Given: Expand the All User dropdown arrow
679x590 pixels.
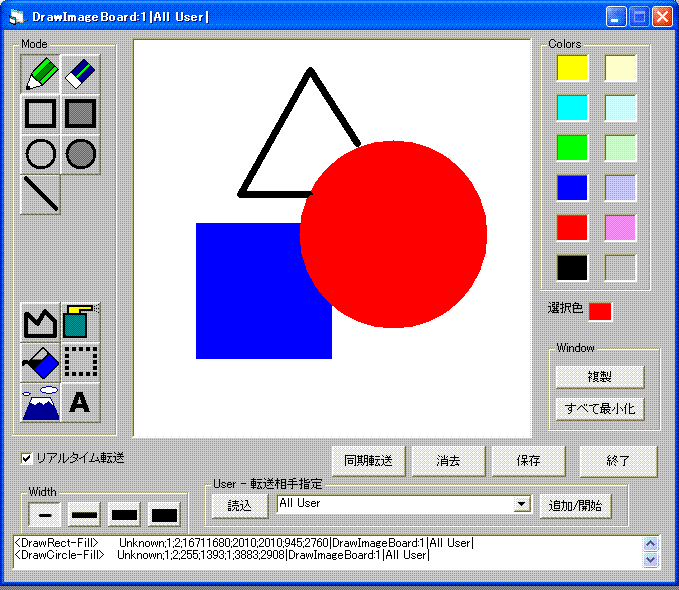Looking at the screenshot, I should pyautogui.click(x=522, y=504).
